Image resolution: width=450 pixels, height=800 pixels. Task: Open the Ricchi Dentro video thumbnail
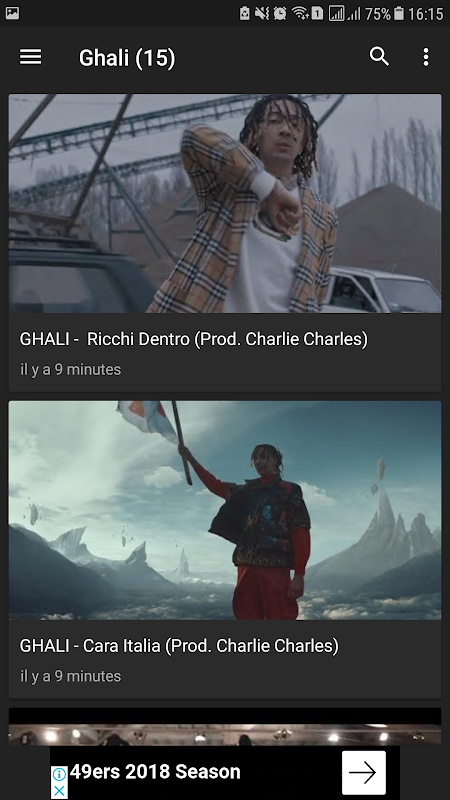(x=225, y=203)
